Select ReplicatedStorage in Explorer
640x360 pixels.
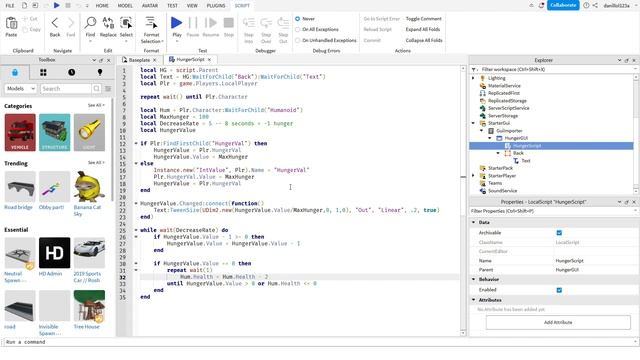click(507, 100)
